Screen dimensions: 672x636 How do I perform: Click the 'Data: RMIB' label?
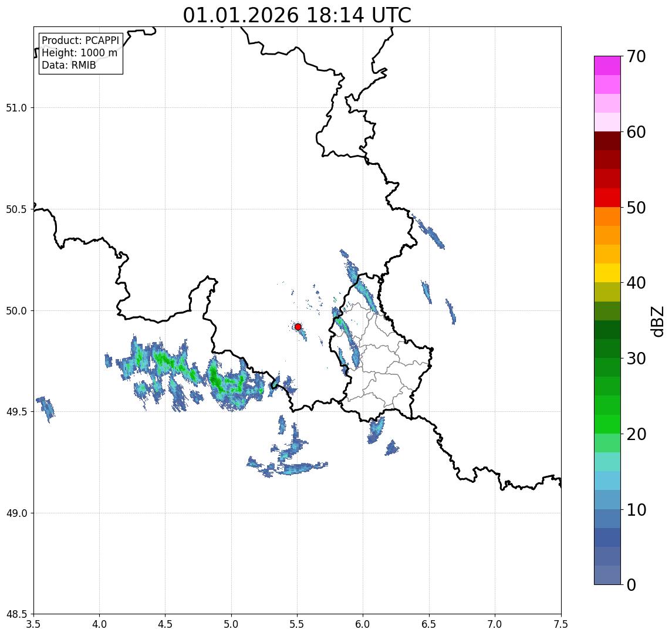(x=69, y=65)
